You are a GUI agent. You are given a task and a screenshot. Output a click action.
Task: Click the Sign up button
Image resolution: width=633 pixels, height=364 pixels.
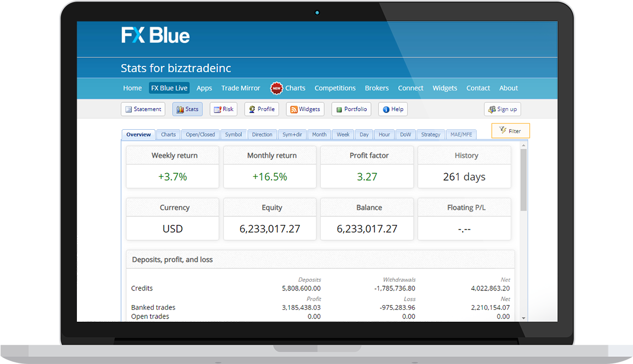pos(503,109)
